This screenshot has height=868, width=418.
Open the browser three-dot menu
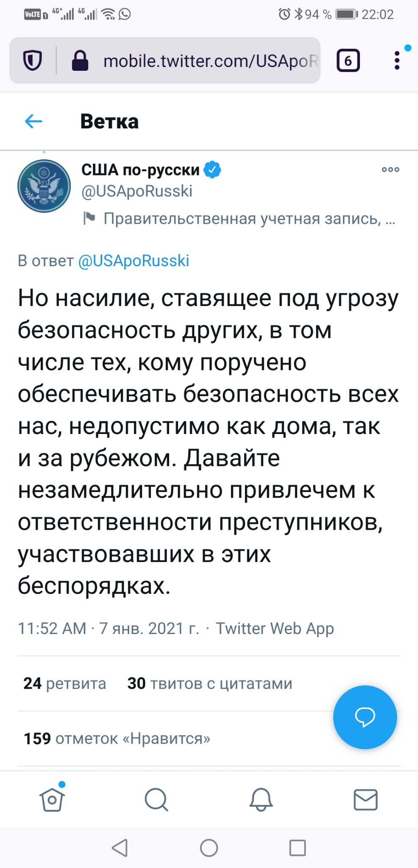(x=397, y=61)
